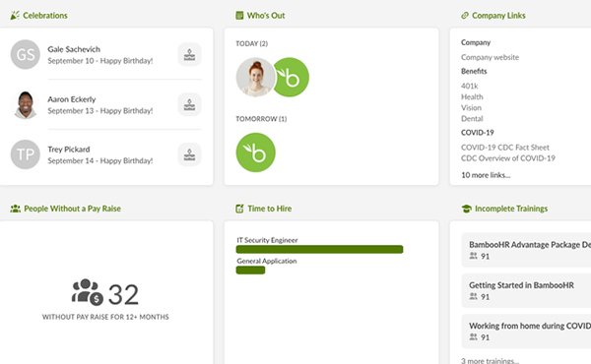
Task: Open the People Without a Pay Raise heading
Action: tap(72, 209)
